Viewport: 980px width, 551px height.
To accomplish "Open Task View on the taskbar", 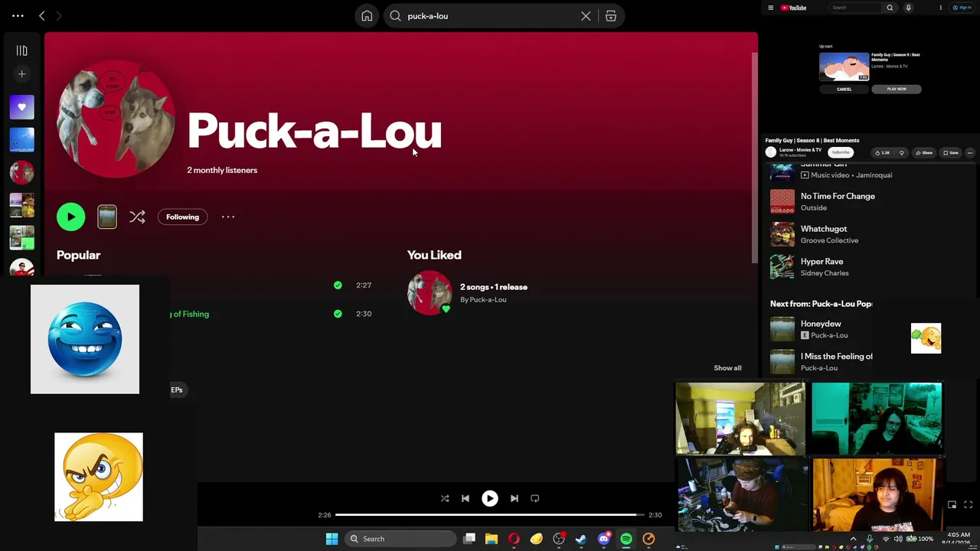I will click(x=469, y=539).
